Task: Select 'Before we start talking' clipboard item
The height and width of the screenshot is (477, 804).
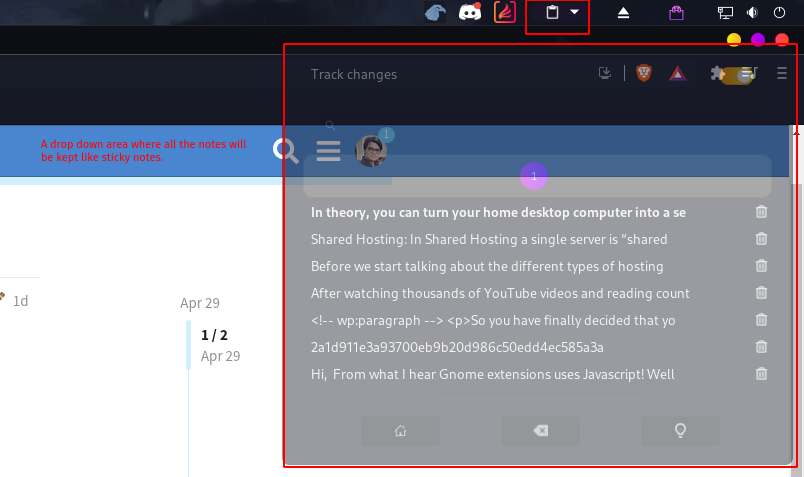Action: point(487,266)
